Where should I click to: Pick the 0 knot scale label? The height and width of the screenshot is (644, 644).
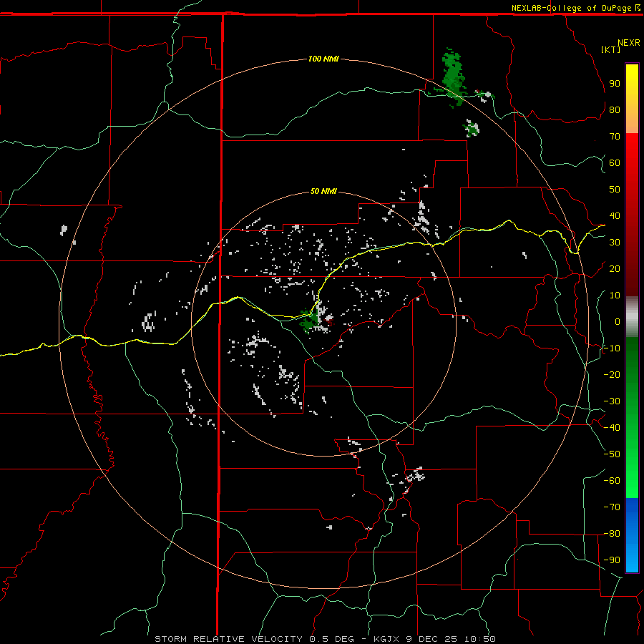(x=618, y=321)
